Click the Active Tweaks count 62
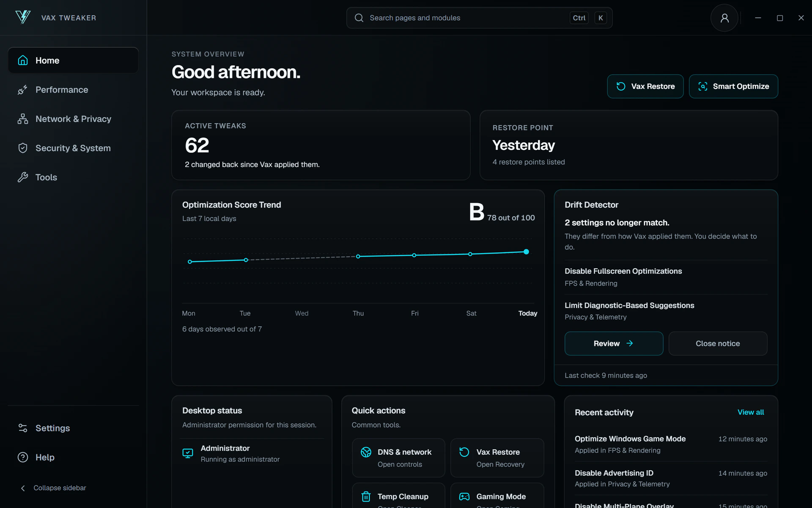812x508 pixels. coord(197,145)
